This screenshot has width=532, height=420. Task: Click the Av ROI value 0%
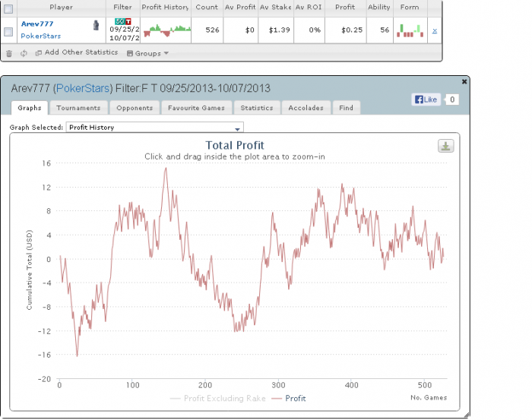pyautogui.click(x=315, y=30)
